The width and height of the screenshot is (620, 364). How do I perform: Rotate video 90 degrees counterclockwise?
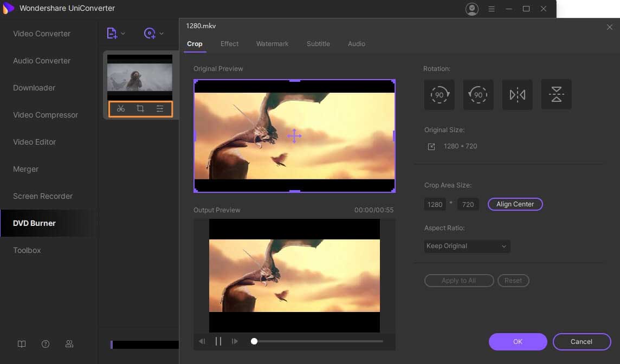coord(478,94)
